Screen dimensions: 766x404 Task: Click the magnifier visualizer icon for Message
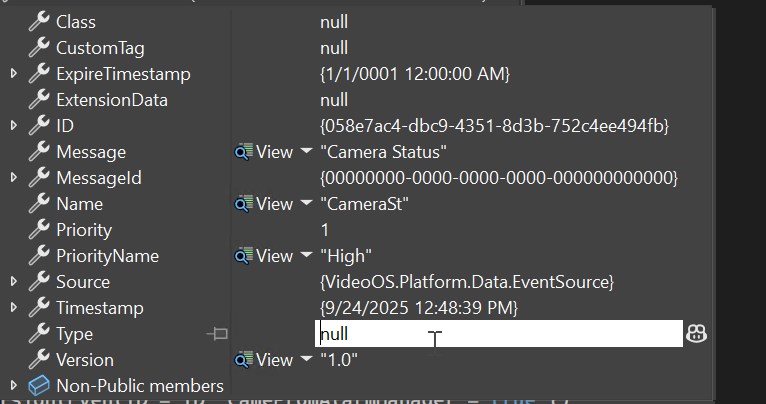point(244,152)
